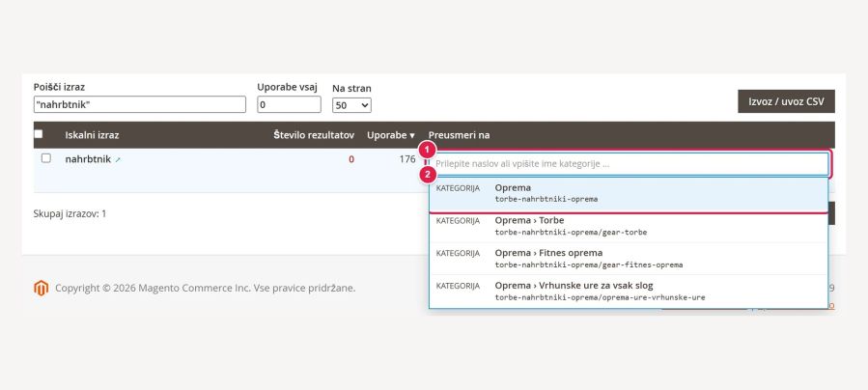Screen dimensions: 868x390
Task: Focus the Poišči izraz search field
Action: pyautogui.click(x=139, y=104)
